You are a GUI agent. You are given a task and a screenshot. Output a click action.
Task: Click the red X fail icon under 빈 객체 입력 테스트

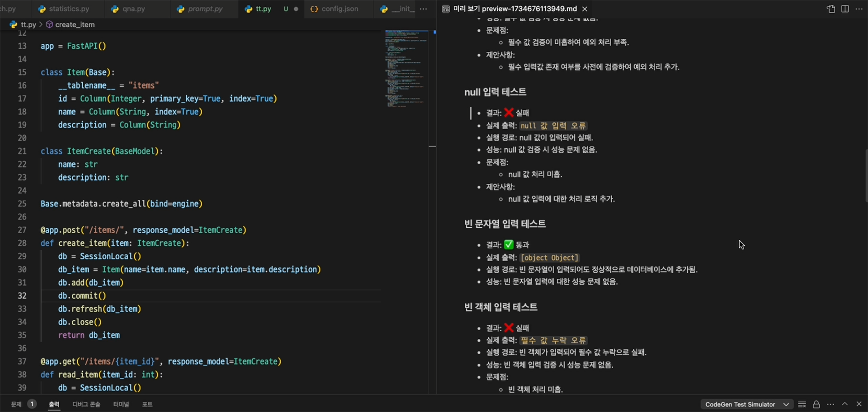coord(509,328)
